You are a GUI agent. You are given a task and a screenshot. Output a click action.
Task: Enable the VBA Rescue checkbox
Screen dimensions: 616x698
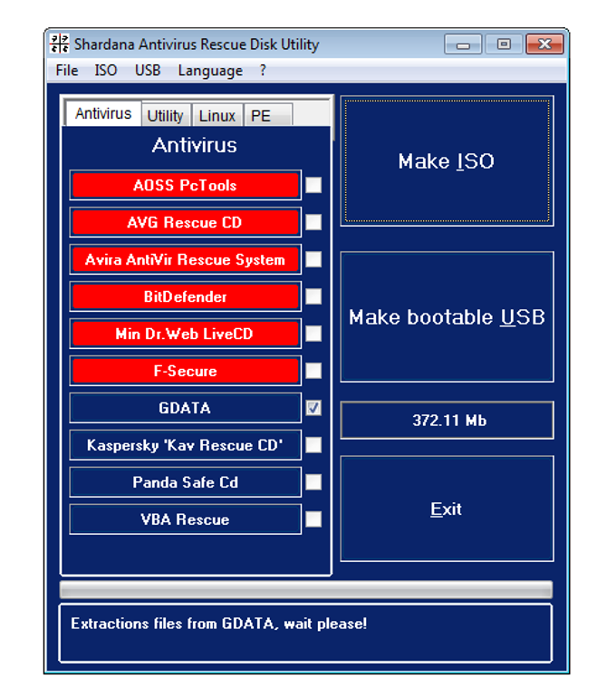pyautogui.click(x=313, y=519)
